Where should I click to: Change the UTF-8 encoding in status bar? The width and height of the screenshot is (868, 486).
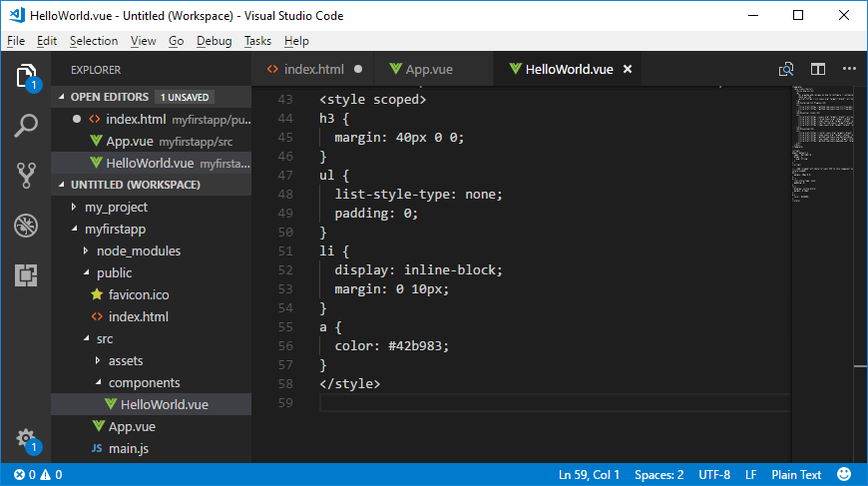[714, 474]
